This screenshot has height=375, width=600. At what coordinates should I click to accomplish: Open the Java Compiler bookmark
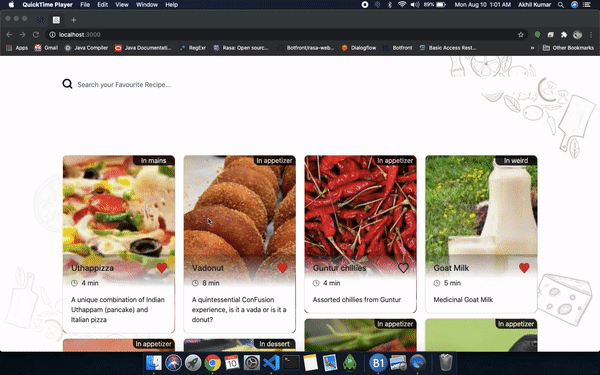pyautogui.click(x=86, y=48)
